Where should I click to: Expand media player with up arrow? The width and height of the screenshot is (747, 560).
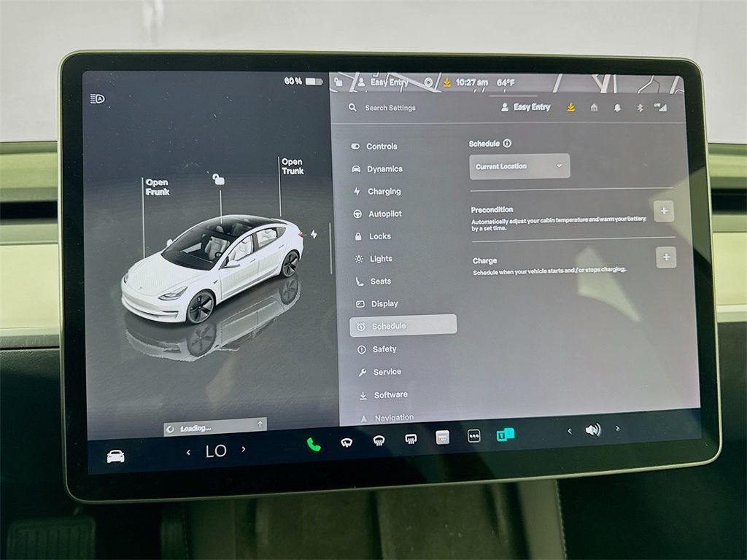pos(260,424)
